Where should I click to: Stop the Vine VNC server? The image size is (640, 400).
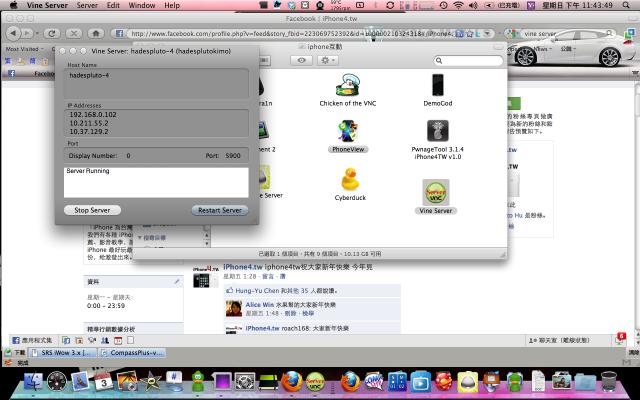[x=92, y=210]
